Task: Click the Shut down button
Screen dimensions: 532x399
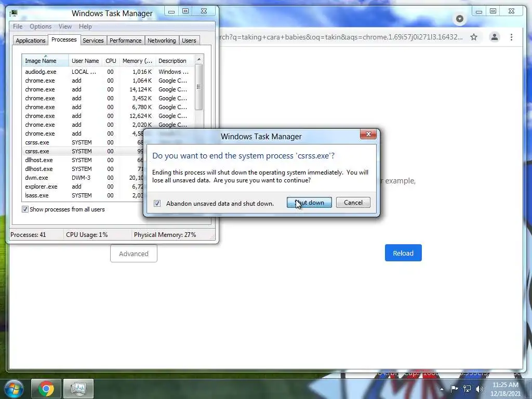Action: tap(309, 203)
